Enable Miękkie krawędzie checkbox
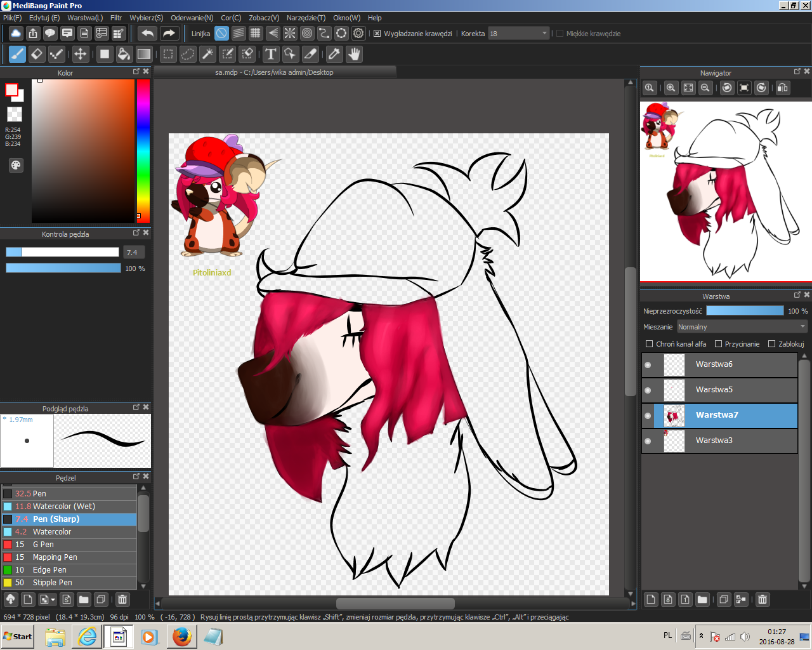The width and height of the screenshot is (812, 650). coord(560,34)
